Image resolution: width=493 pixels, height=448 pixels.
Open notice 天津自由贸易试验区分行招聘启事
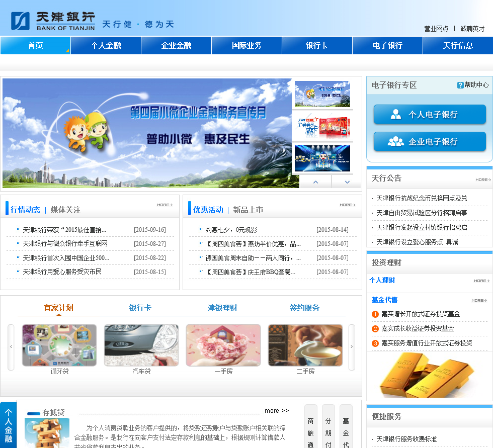tap(422, 213)
